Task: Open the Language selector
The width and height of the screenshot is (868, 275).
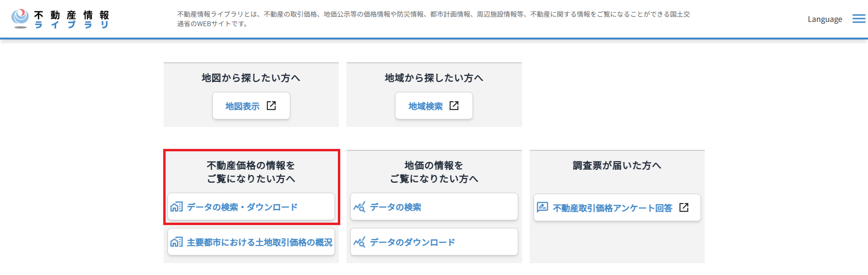Action: click(824, 19)
